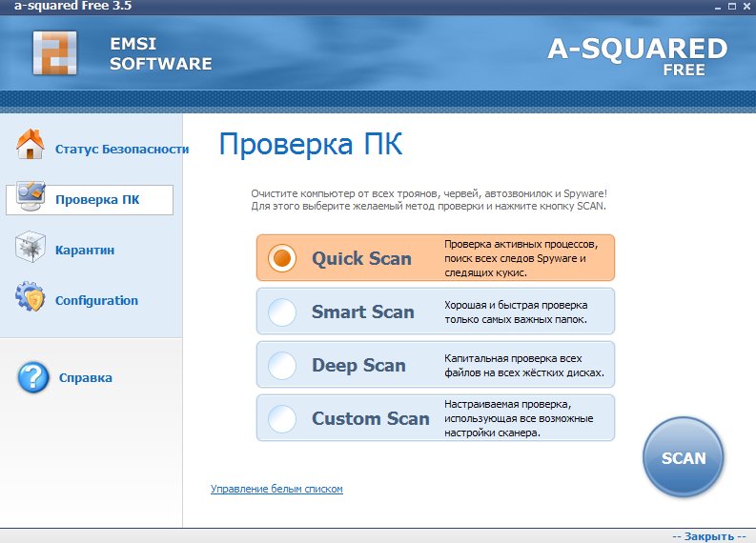Open the Справка help section
The image size is (756, 543).
pos(86,378)
